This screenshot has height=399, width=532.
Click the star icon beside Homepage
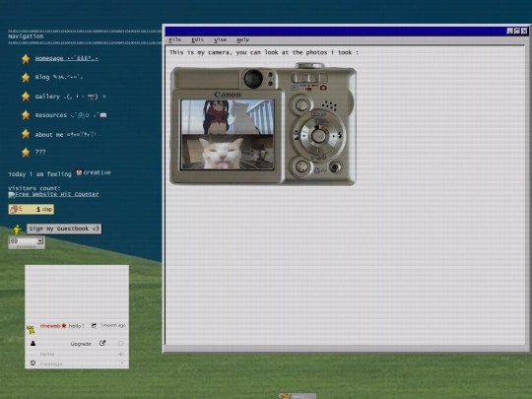(26, 59)
